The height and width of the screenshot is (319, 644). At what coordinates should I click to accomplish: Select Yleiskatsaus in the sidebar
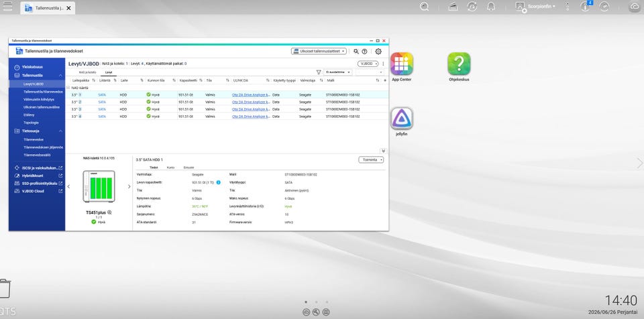tap(32, 67)
